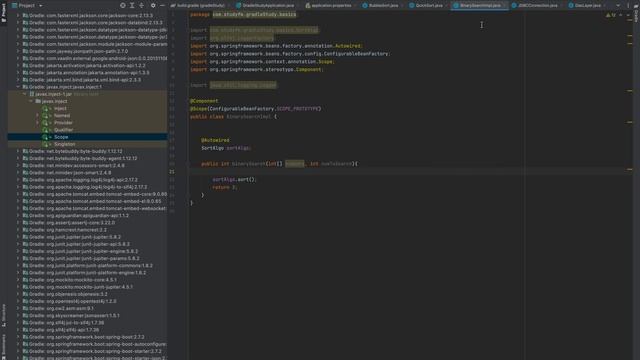
Task: Click the warnings indicator in editor corner
Action: click(611, 15)
